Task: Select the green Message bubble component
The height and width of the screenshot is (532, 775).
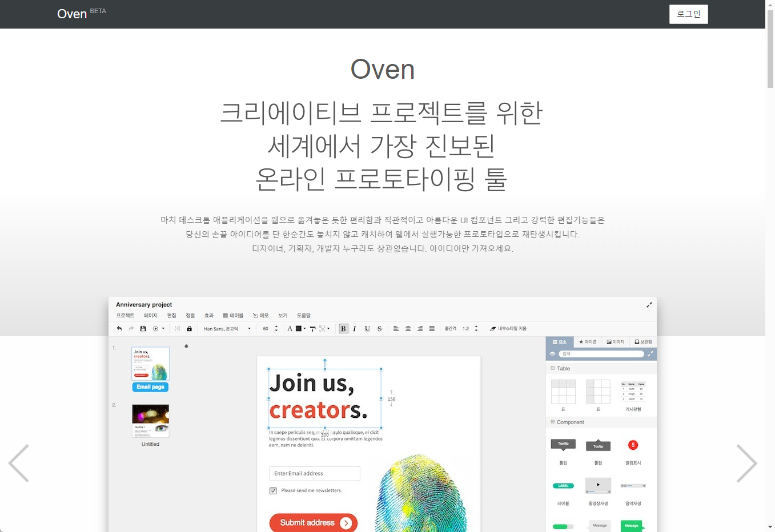Action: [x=632, y=526]
